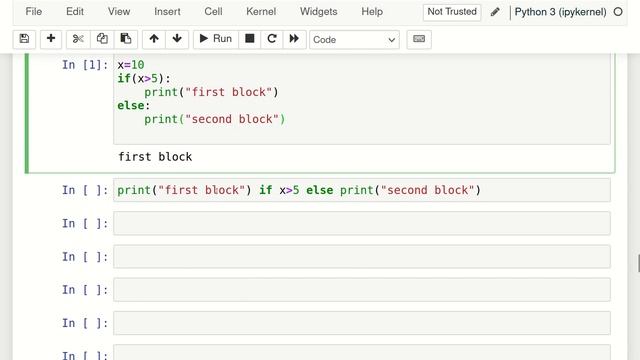This screenshot has width=640, height=360.
Task: Click the Not Trusted button
Action: (x=452, y=12)
